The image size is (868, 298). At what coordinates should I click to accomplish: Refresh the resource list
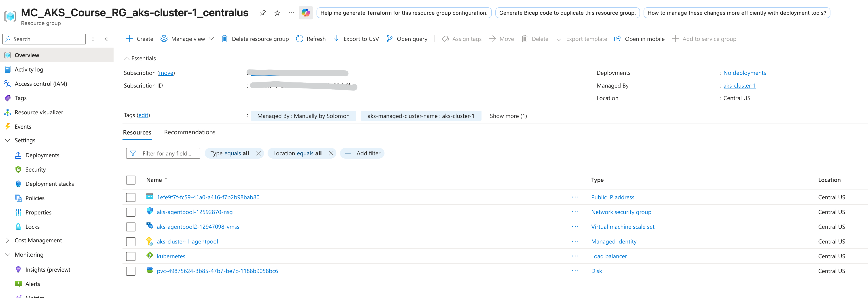(x=311, y=39)
